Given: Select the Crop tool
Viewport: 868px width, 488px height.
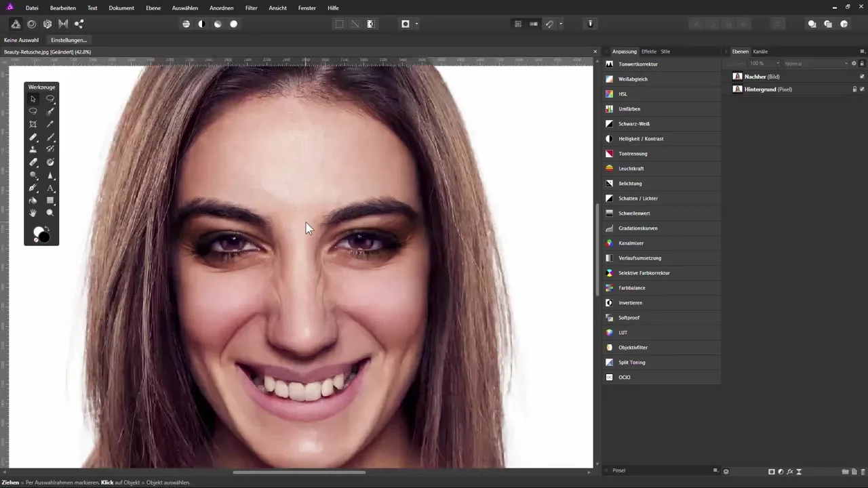Looking at the screenshot, I should (33, 125).
